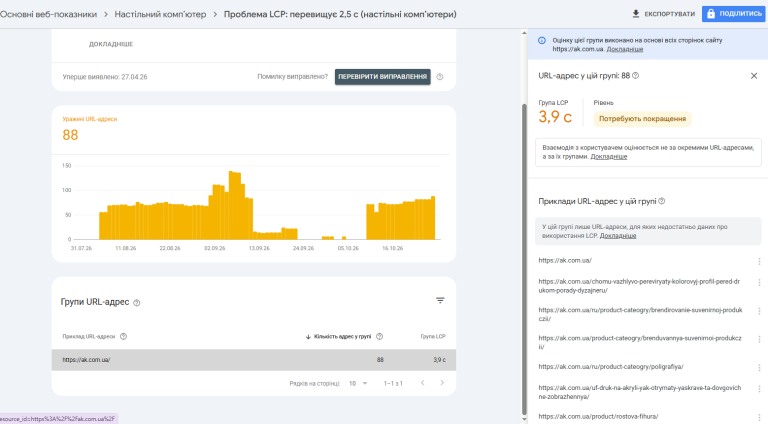768x424 pixels.
Task: Open more options for ru/product-category/brendirovanie URL
Action: [759, 311]
